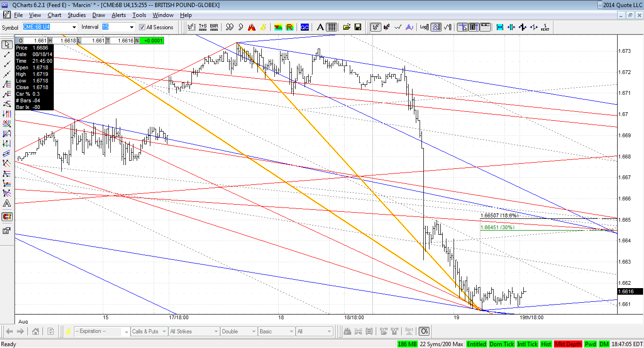Click the RESET zoom icon
Viewport: 644px width, 348px height.
tap(545, 27)
